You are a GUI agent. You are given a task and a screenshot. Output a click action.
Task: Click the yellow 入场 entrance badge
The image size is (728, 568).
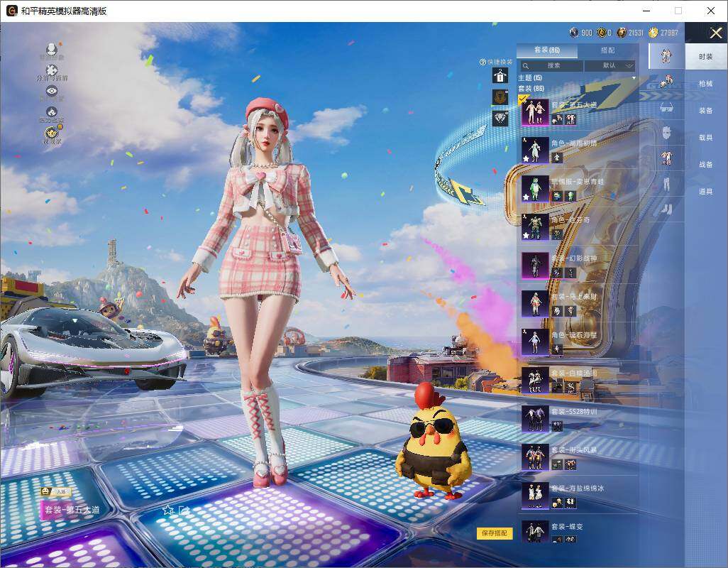click(56, 491)
